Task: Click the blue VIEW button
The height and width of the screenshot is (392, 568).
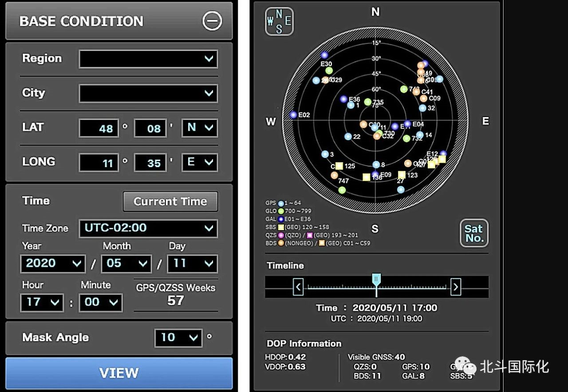Action: tap(119, 373)
